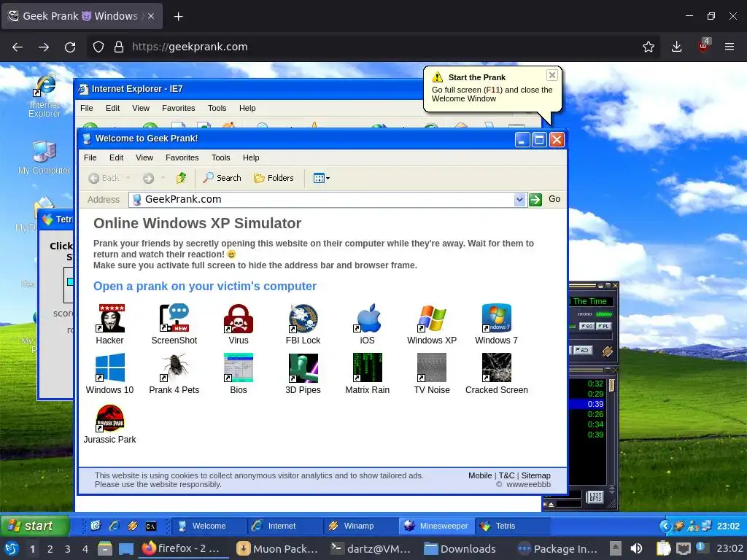Click the Search toolbar button
The height and width of the screenshot is (560, 747).
point(222,178)
